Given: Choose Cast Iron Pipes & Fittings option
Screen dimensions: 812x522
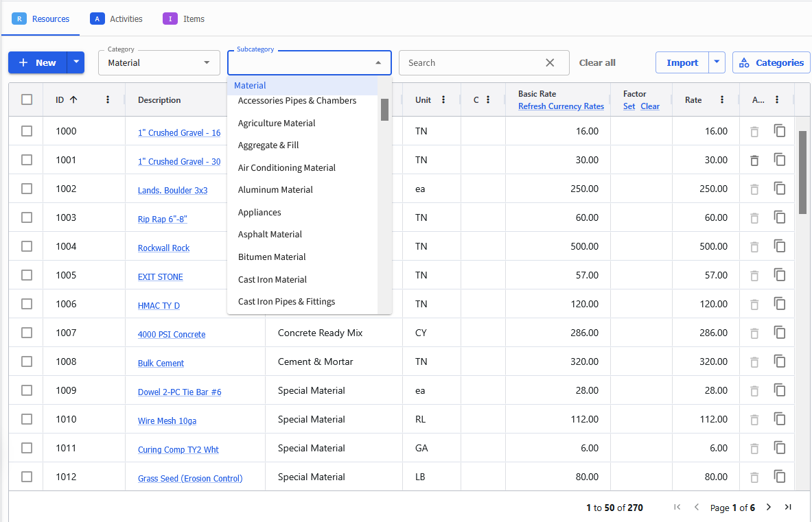Looking at the screenshot, I should pos(303,302).
